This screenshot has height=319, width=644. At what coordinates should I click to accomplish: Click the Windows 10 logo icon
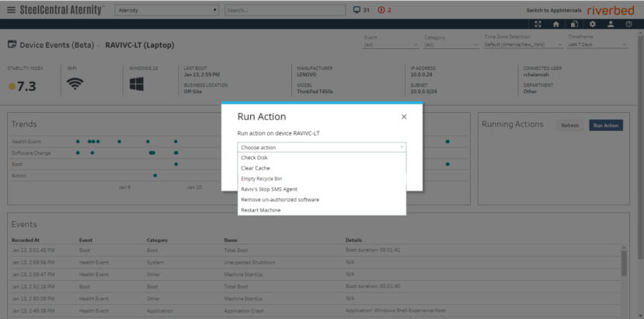(x=137, y=84)
